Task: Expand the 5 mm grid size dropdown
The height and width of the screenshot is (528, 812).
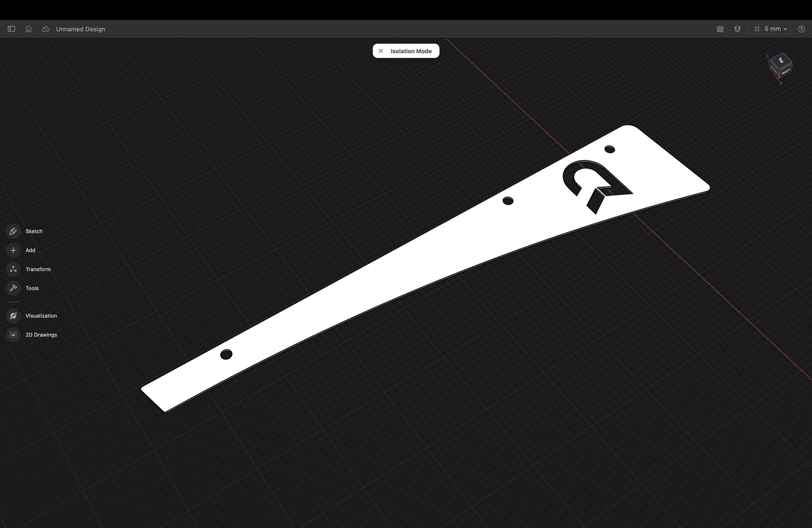Action: coord(770,29)
